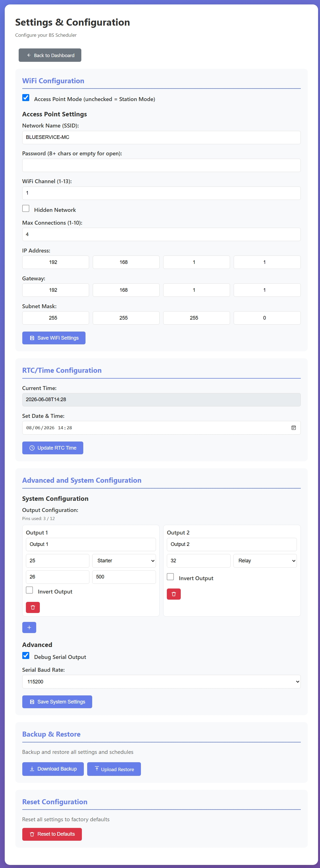Add a new output with the plus button
This screenshot has width=320, height=868.
click(29, 627)
